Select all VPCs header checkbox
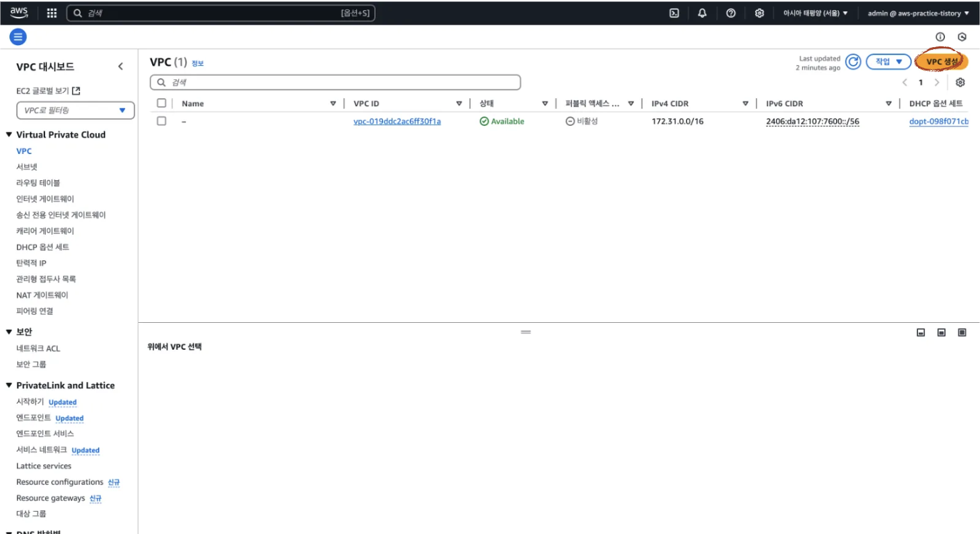This screenshot has height=534, width=980. pos(162,103)
